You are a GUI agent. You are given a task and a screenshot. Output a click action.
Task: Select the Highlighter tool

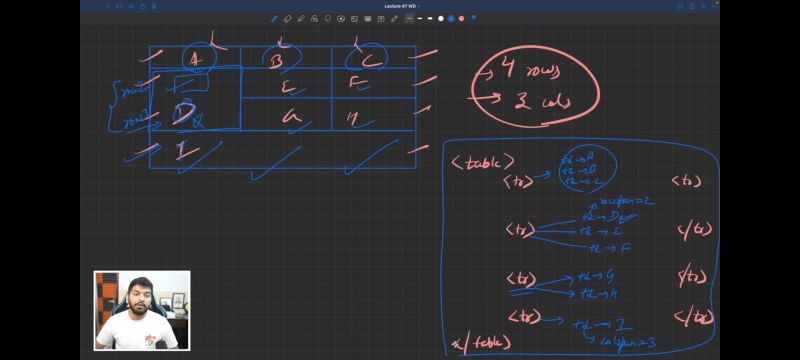pyautogui.click(x=301, y=19)
